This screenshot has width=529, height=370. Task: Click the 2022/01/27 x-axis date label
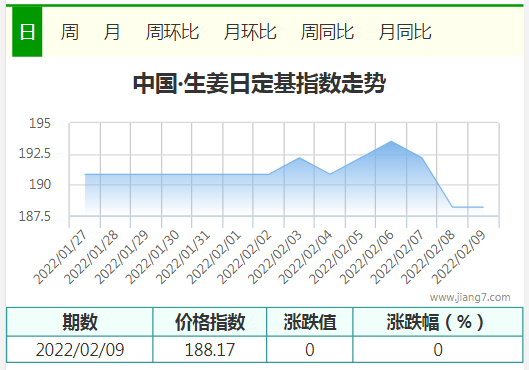tap(60, 257)
